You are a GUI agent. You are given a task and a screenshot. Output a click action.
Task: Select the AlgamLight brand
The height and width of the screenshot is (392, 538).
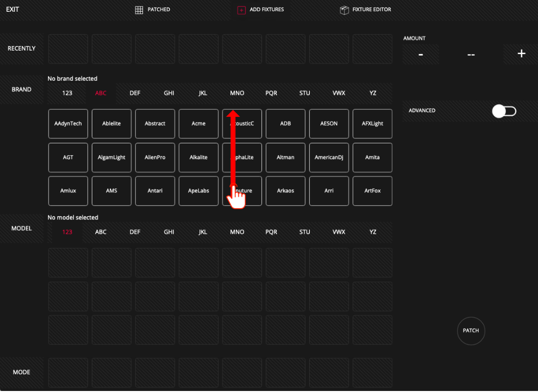pos(111,157)
